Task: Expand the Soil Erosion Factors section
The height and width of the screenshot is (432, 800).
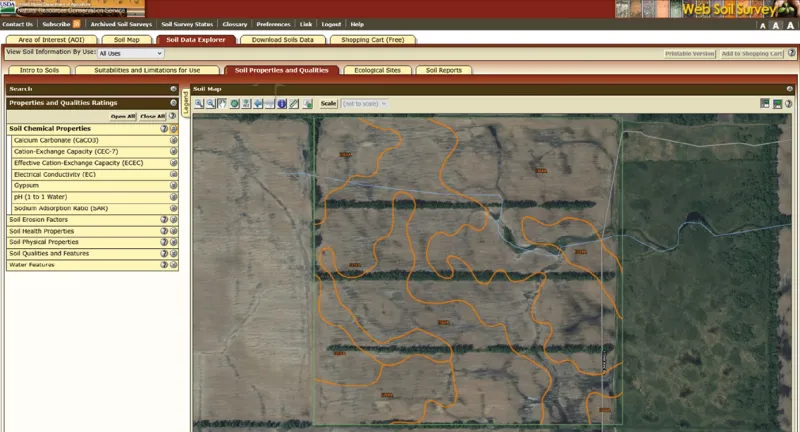Action: tap(174, 219)
